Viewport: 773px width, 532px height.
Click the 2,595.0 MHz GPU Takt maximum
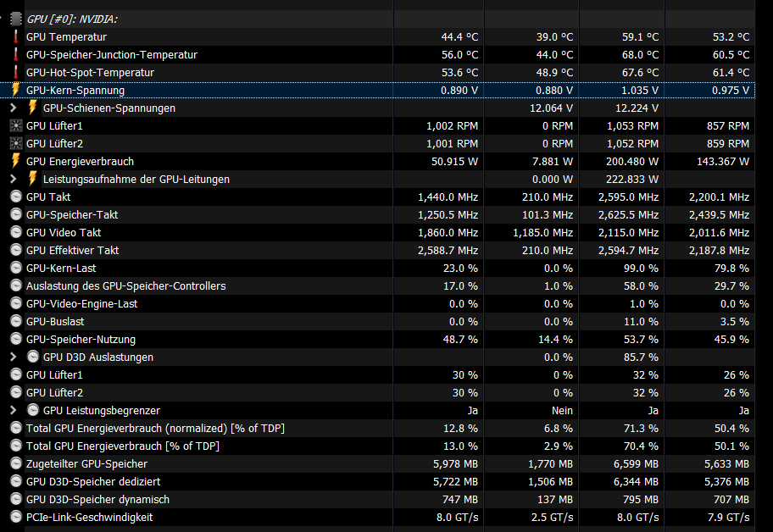629,197
